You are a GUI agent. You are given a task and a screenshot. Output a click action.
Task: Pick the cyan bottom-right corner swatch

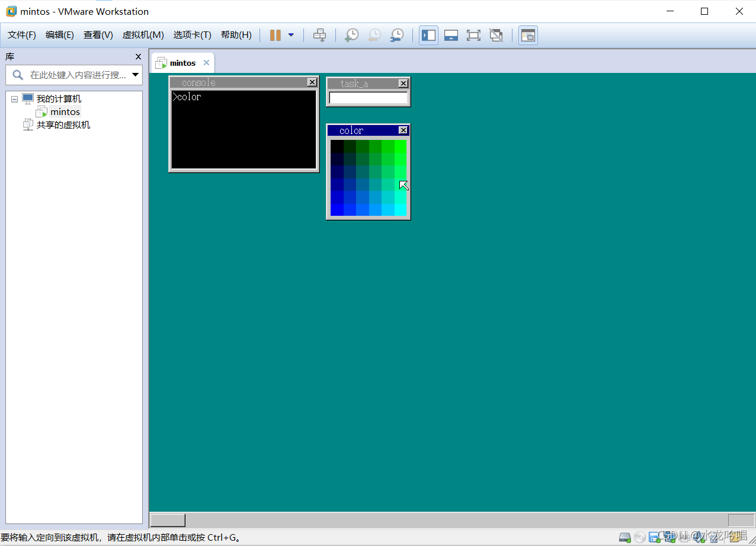pos(401,210)
